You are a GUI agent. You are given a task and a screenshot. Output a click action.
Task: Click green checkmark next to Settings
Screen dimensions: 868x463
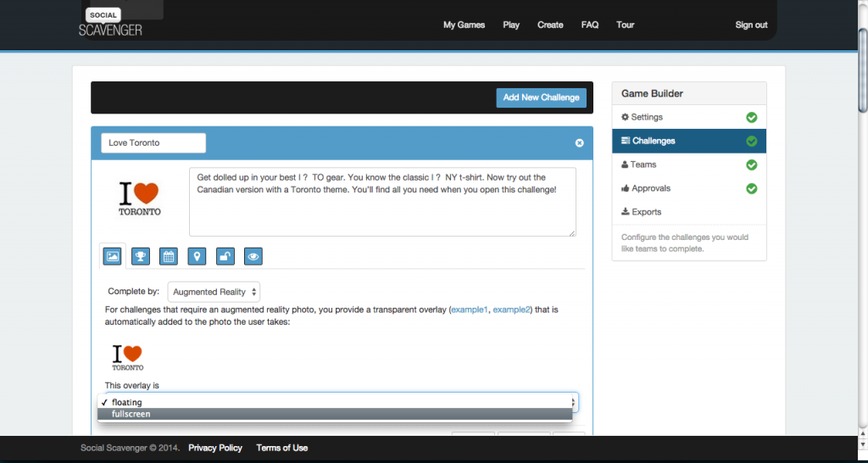[751, 117]
